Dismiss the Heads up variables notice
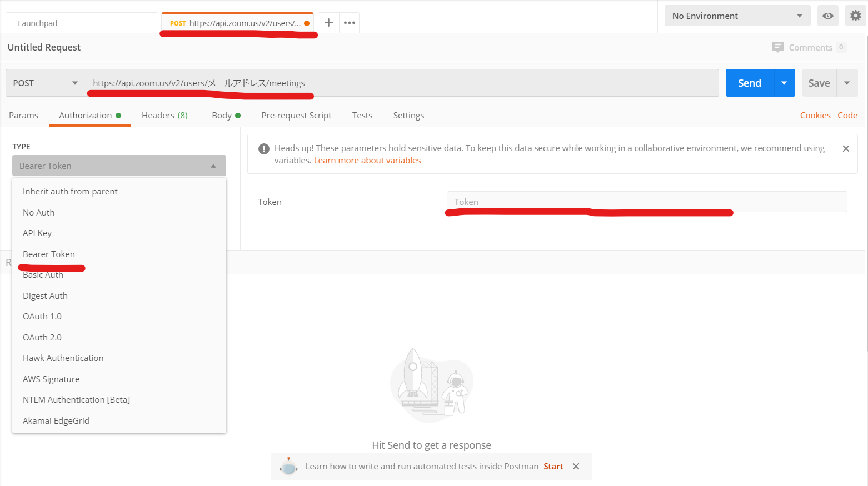 pyautogui.click(x=846, y=148)
